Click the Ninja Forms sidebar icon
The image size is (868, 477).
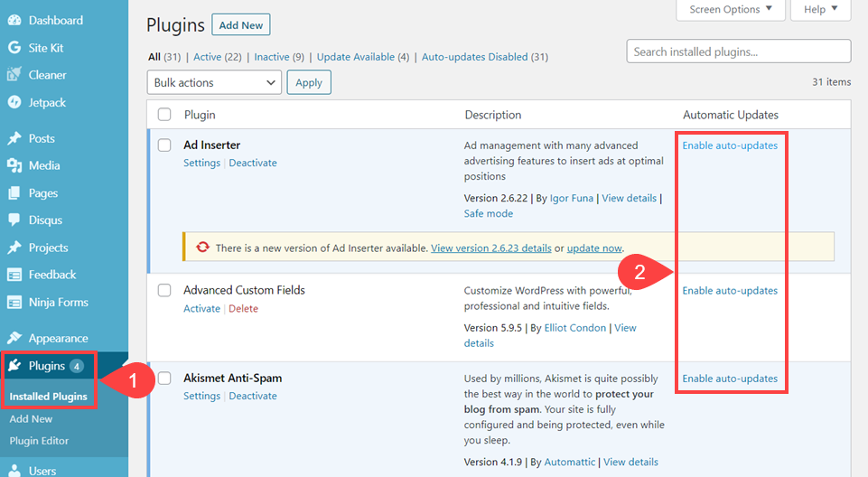coord(14,302)
